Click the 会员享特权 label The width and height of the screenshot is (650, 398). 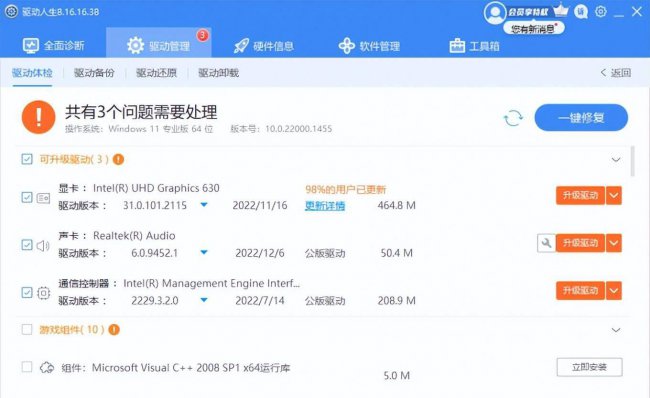tap(529, 12)
